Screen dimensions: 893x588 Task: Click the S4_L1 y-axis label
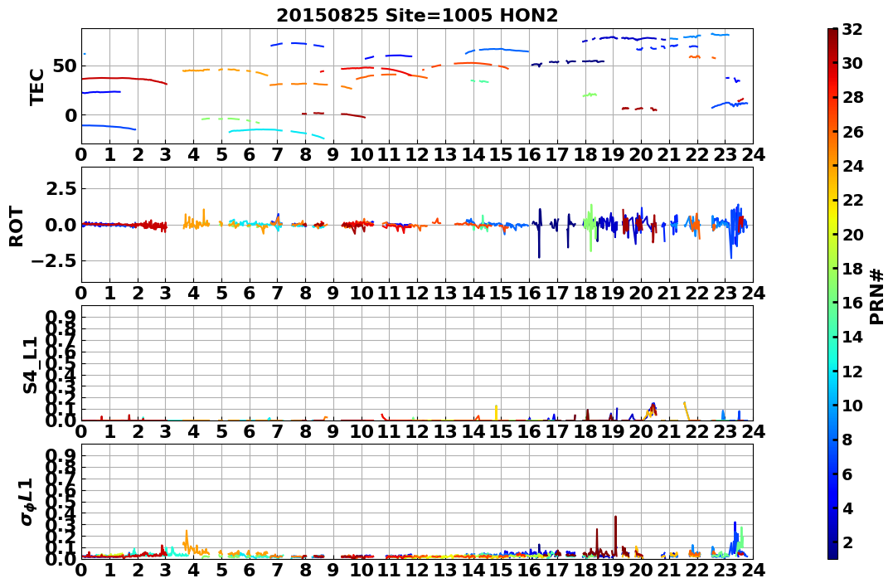point(30,365)
